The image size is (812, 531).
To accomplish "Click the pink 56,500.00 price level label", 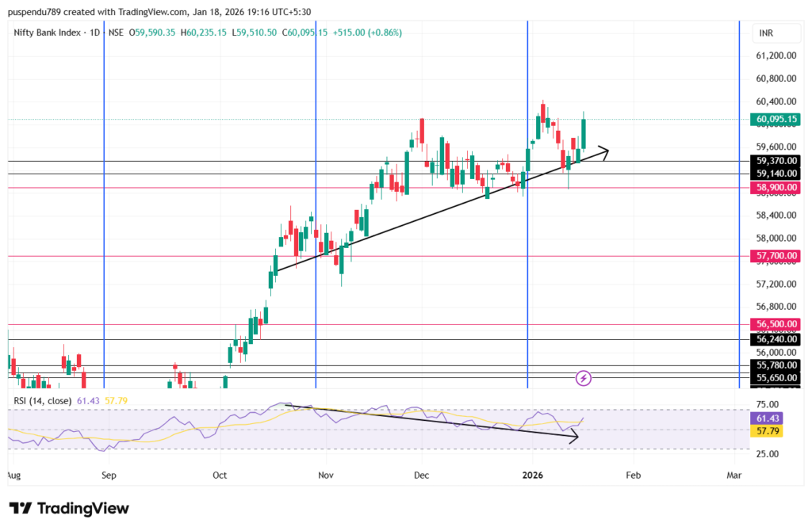I will (x=776, y=324).
